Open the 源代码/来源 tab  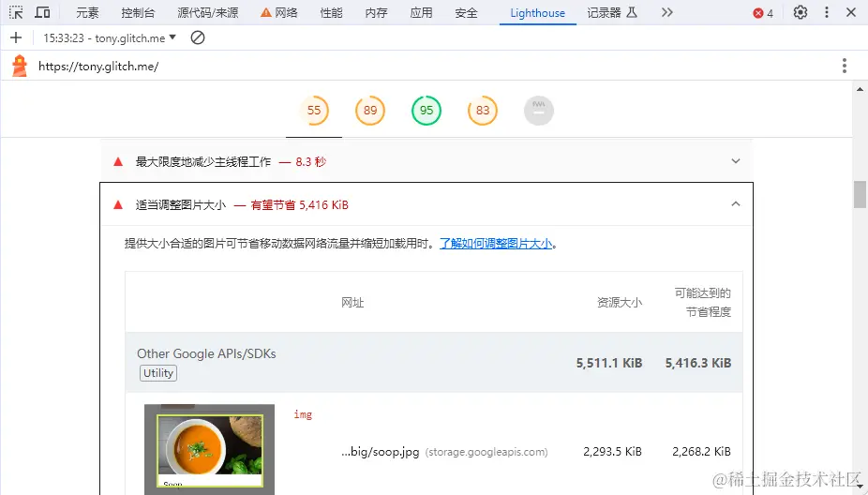coord(207,13)
